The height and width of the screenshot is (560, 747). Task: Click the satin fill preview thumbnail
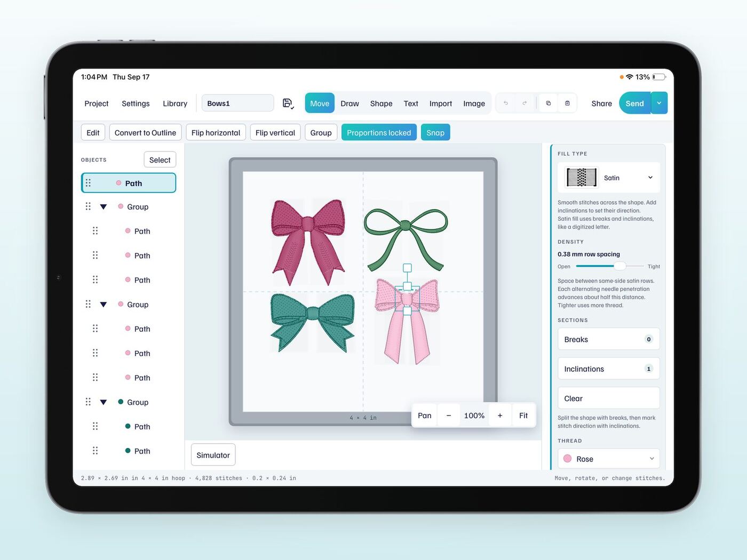[582, 178]
